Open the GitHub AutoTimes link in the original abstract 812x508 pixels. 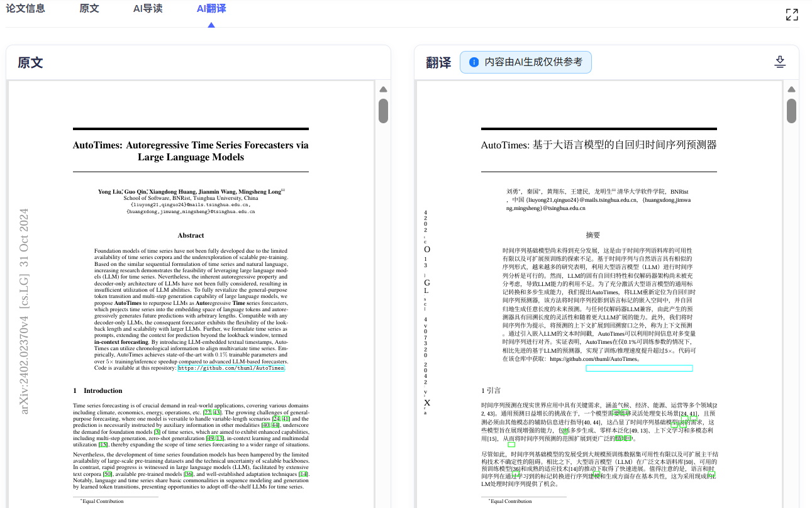[x=231, y=368]
